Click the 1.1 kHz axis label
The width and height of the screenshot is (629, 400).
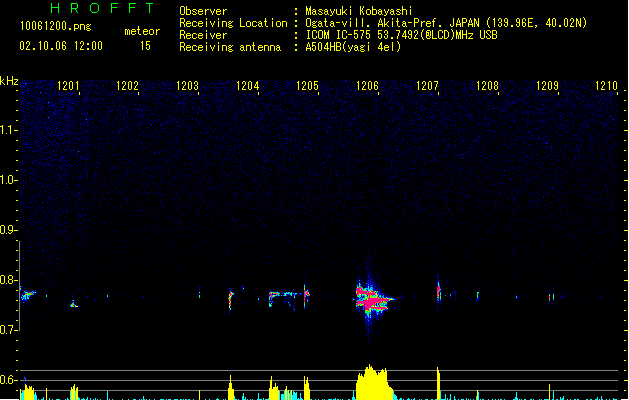tap(8, 130)
